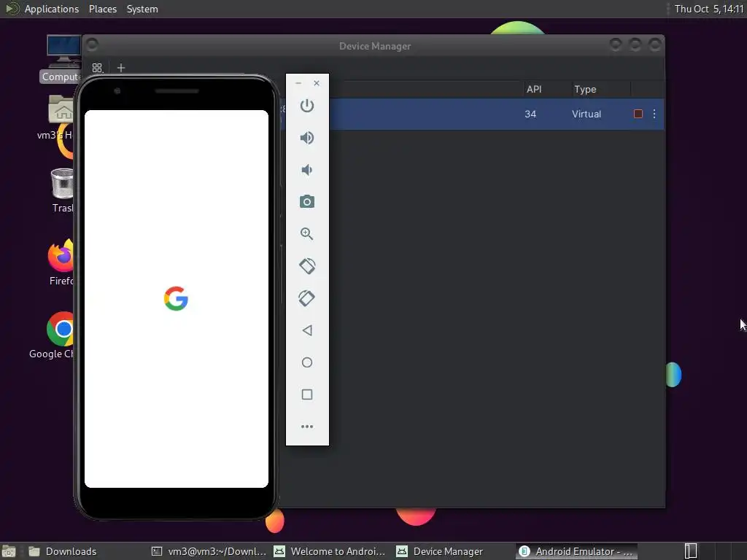Viewport: 747px width, 560px height.
Task: Take emulator screenshot with camera icon
Action: 307,202
